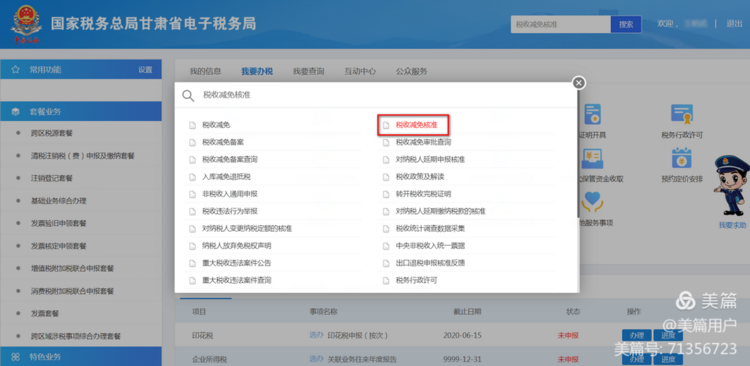Select 纳税人放弃免税权声明 entry
Image resolution: width=750 pixels, height=366 pixels.
click(237, 245)
